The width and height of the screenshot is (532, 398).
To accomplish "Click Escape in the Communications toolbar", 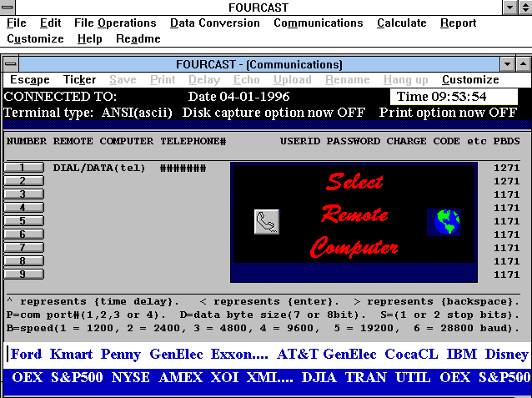I will pyautogui.click(x=30, y=79).
